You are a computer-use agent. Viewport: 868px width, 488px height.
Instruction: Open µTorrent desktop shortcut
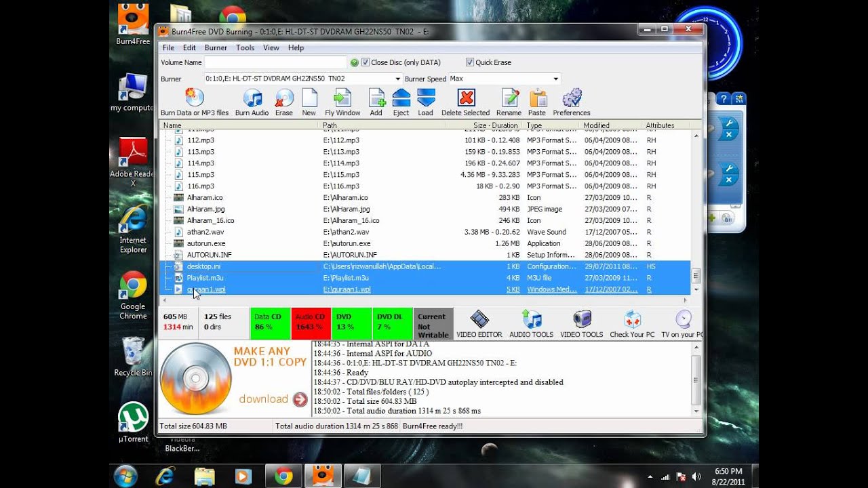click(133, 422)
